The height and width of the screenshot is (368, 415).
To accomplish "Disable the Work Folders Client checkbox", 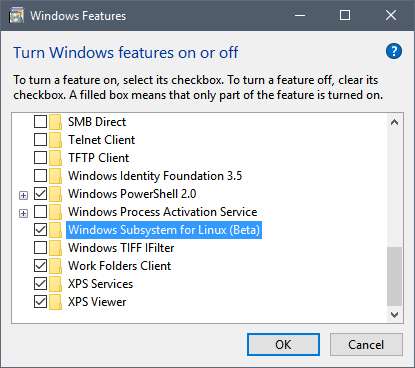I will (x=40, y=266).
